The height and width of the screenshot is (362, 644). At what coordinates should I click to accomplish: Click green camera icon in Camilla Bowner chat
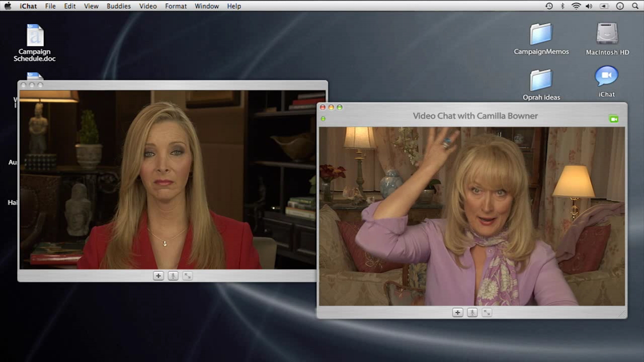613,119
